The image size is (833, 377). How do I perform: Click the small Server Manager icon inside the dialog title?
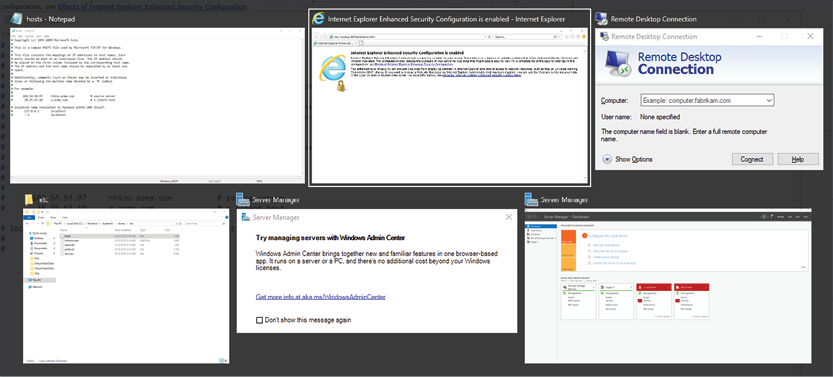(246, 217)
